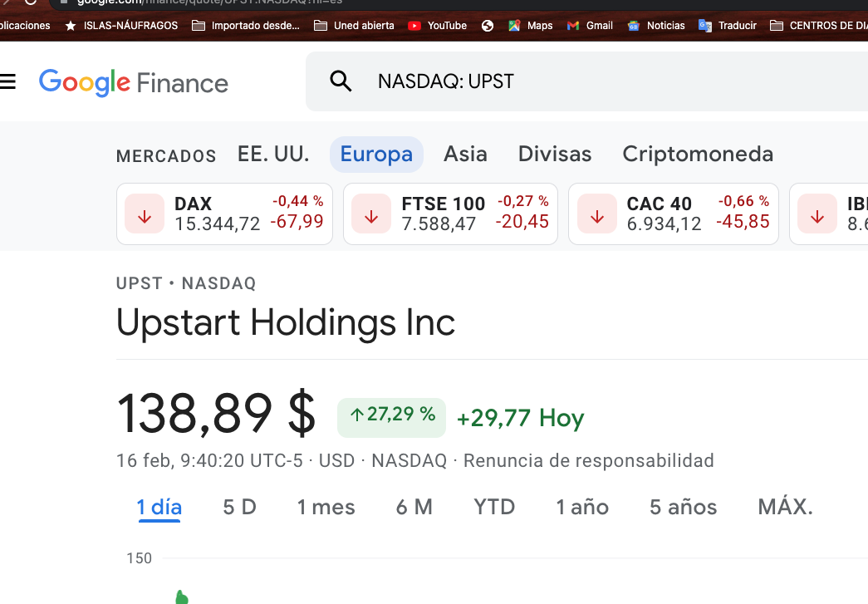868x604 pixels.
Task: Expand the Importado desde bookmark folder
Action: 245,26
